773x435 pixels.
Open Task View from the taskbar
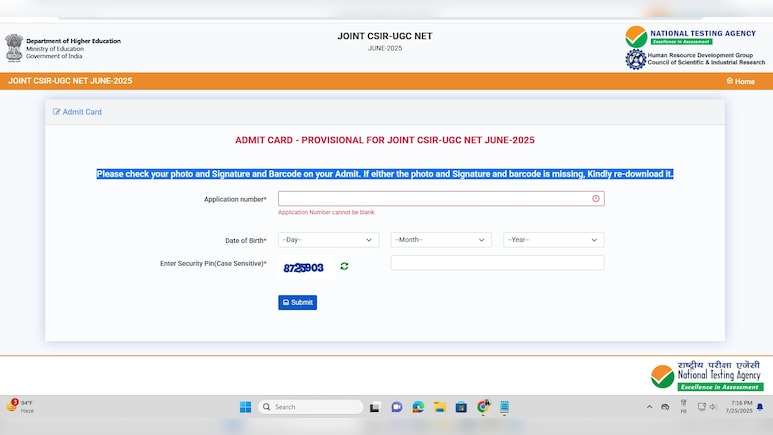pos(375,407)
